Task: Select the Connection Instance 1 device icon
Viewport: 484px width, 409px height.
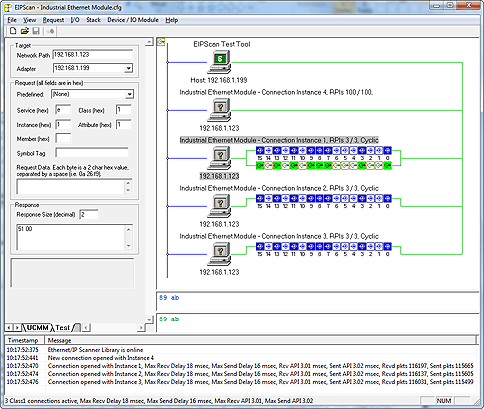Action: click(x=219, y=159)
